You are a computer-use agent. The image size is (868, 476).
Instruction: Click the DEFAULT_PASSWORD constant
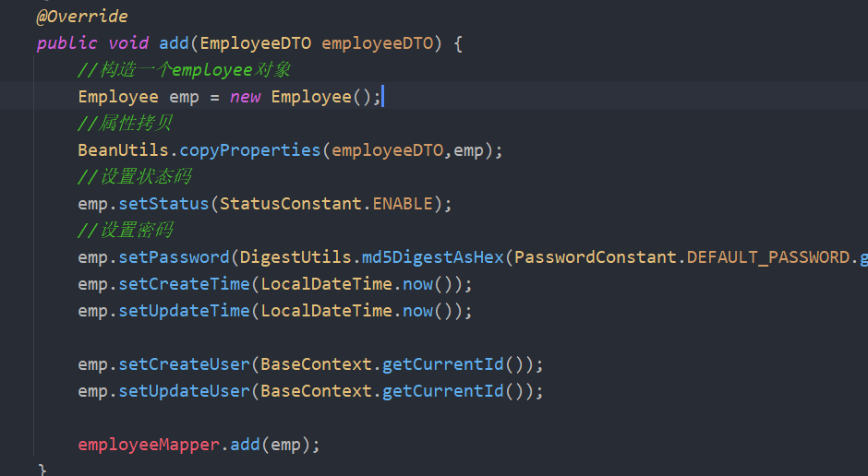pyautogui.click(x=768, y=257)
